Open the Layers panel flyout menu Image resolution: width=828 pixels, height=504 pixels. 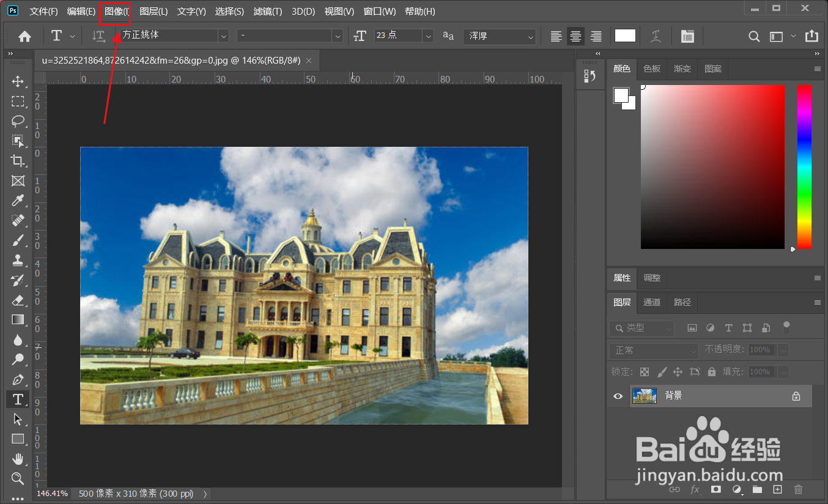click(x=818, y=302)
